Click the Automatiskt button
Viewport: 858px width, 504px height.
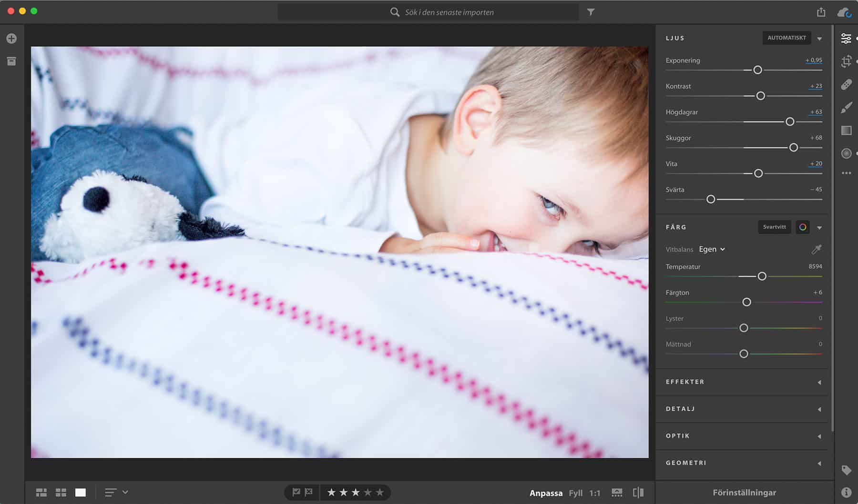point(786,38)
